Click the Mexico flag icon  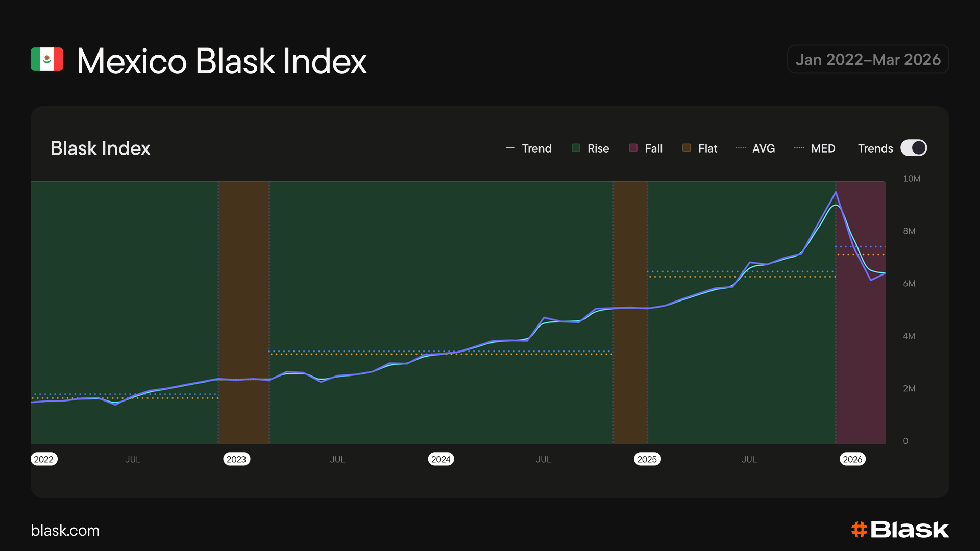pyautogui.click(x=47, y=59)
